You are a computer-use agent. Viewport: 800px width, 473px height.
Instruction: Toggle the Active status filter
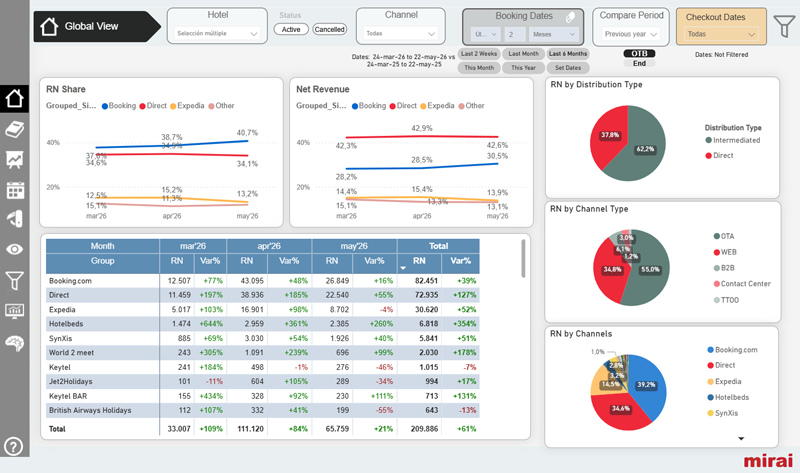tap(291, 30)
